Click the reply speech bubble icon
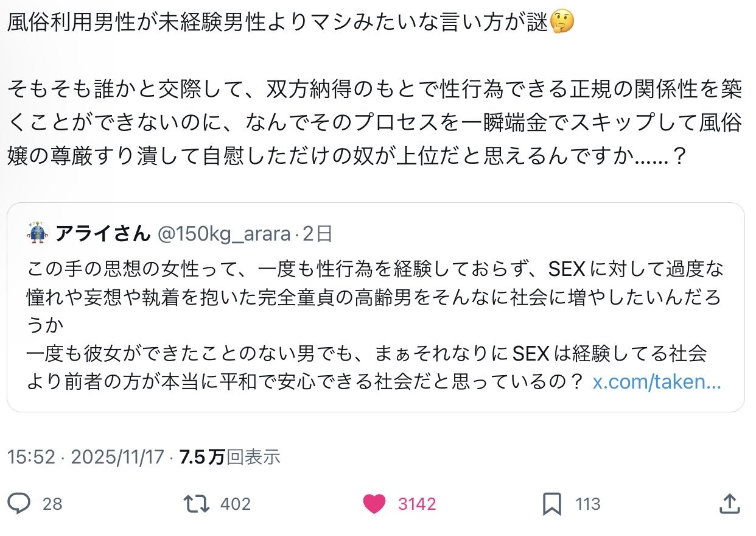 point(19,504)
